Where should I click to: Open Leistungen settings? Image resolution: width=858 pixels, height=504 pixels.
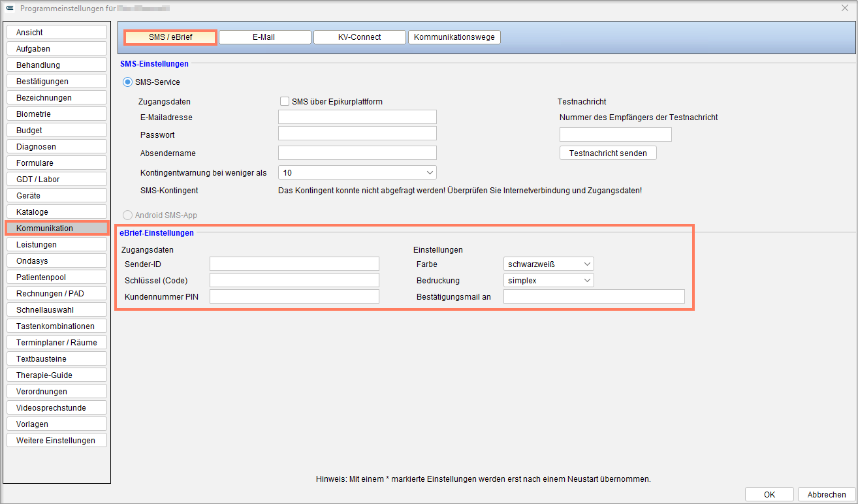[x=57, y=244]
